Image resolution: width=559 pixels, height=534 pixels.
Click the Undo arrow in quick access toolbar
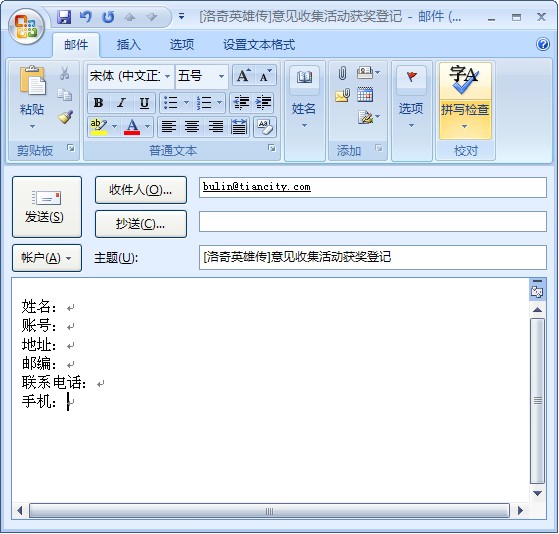[86, 16]
